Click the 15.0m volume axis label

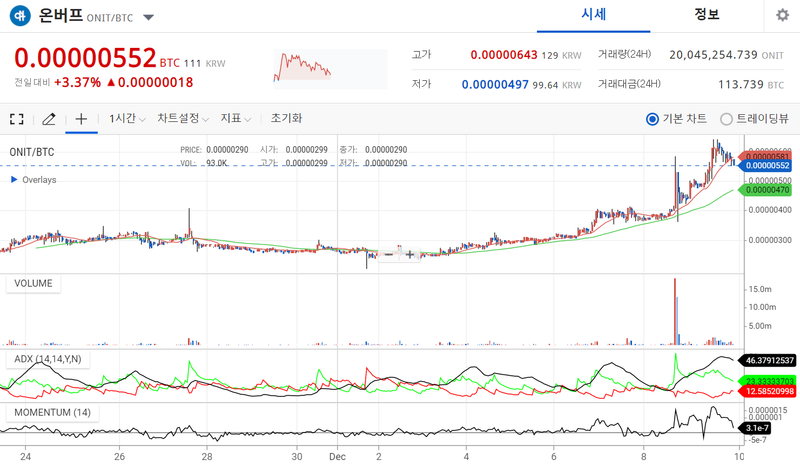[x=760, y=289]
